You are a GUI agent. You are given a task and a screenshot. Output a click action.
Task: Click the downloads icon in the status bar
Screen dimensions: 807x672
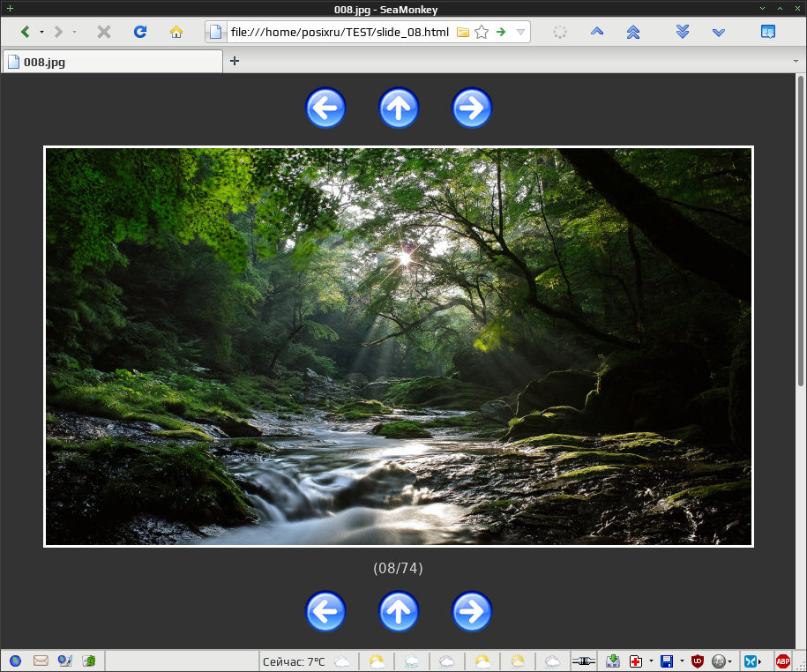[x=612, y=661]
